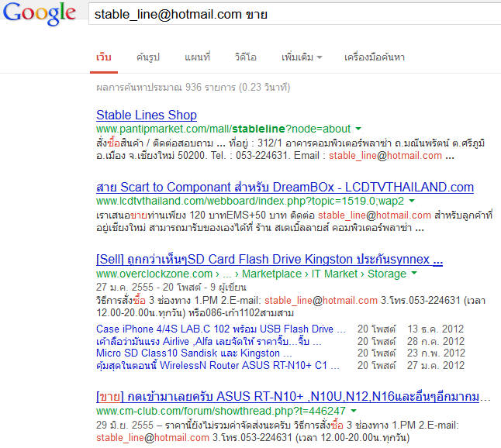Click date 23 ก.พ. 2012
Image resolution: width=501 pixels, height=448 pixels.
coord(436,353)
